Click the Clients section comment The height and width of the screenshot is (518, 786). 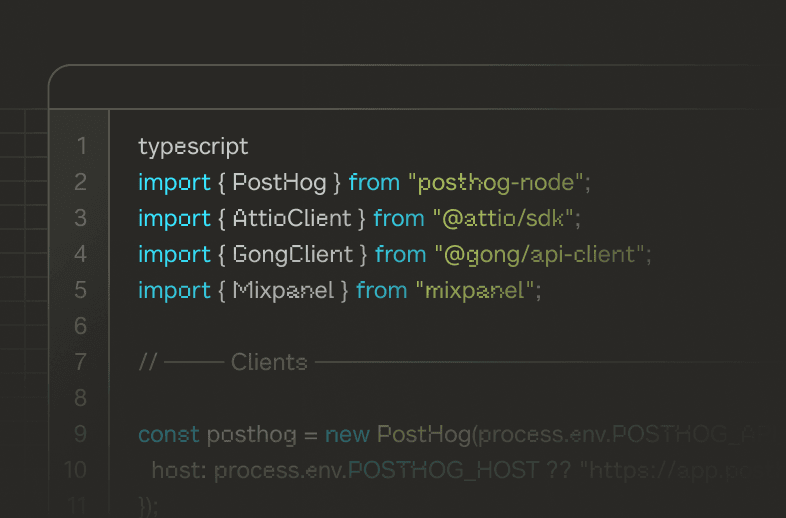click(x=268, y=362)
